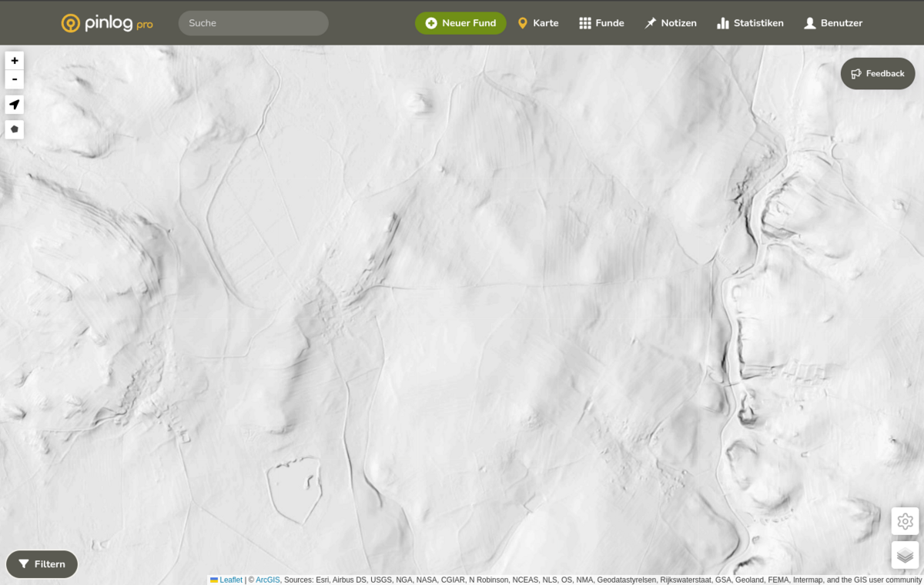Create a new find with Neuer Fund
Screen dimensions: 924x585
(460, 23)
